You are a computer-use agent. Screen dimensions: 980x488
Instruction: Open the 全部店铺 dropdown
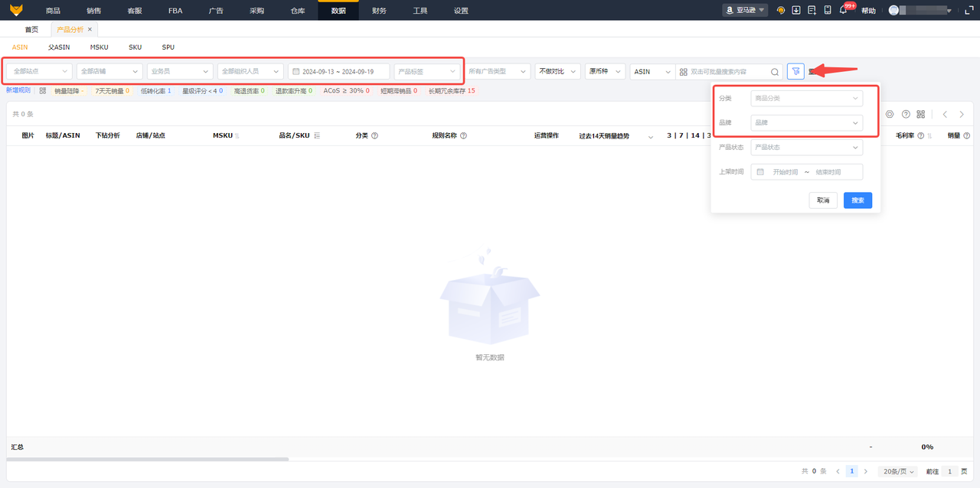(x=109, y=71)
